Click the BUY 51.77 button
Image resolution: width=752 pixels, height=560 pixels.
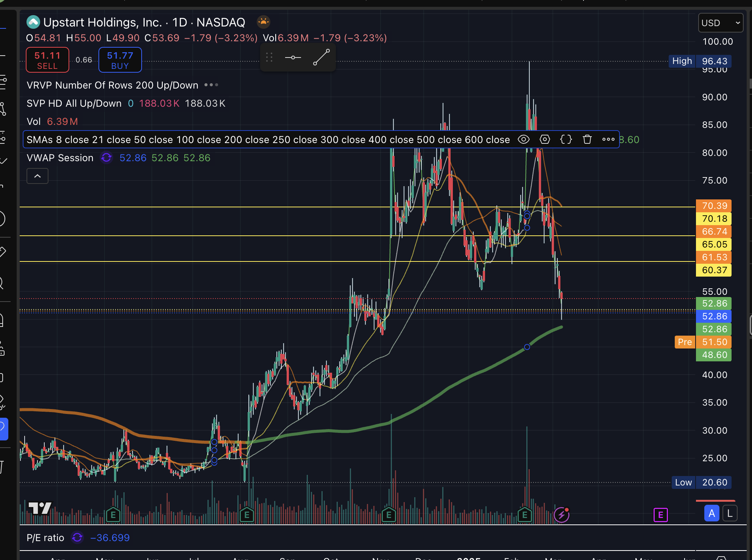pos(120,60)
